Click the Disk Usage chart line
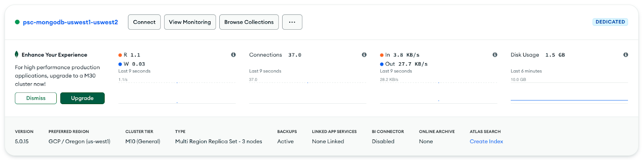 pyautogui.click(x=569, y=100)
